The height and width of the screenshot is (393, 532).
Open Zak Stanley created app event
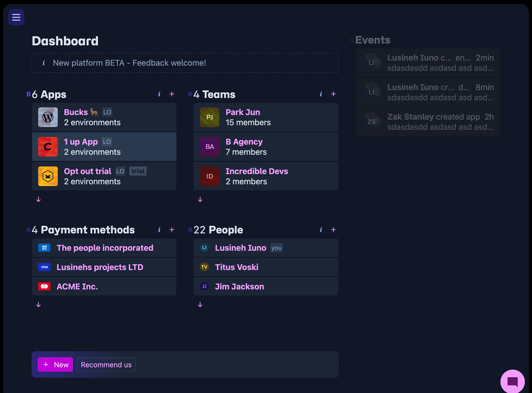[428, 122]
